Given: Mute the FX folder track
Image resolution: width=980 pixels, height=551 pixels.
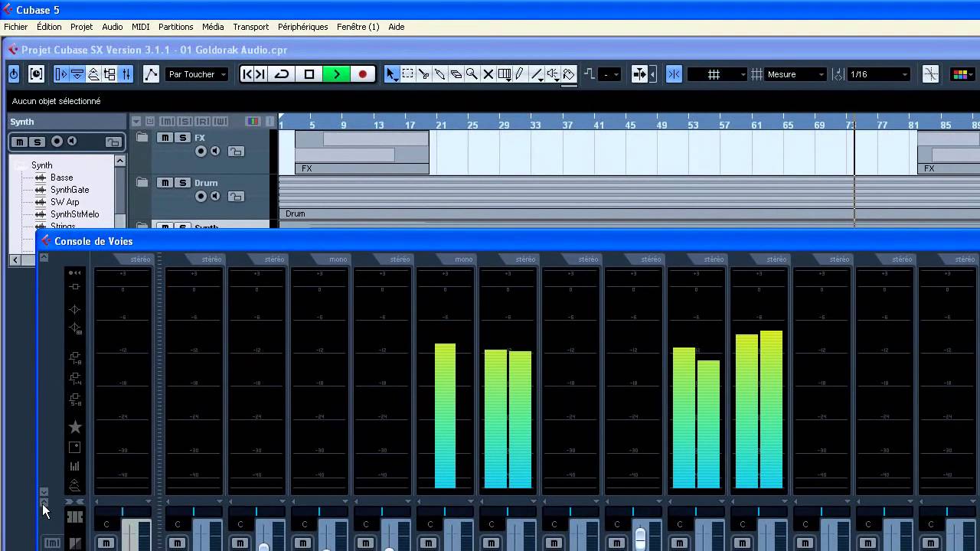Looking at the screenshot, I should click(x=165, y=138).
